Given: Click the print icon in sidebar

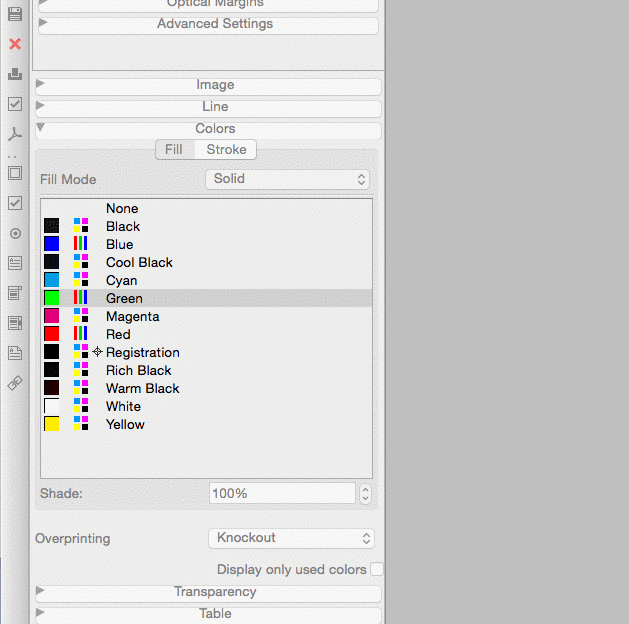Looking at the screenshot, I should click(x=15, y=74).
